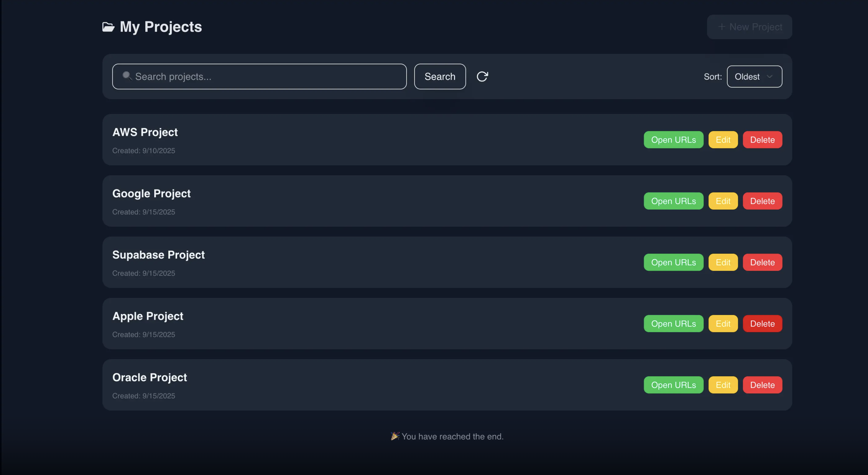Open the Sort dropdown showing Oldest
The height and width of the screenshot is (475, 868).
coord(754,77)
